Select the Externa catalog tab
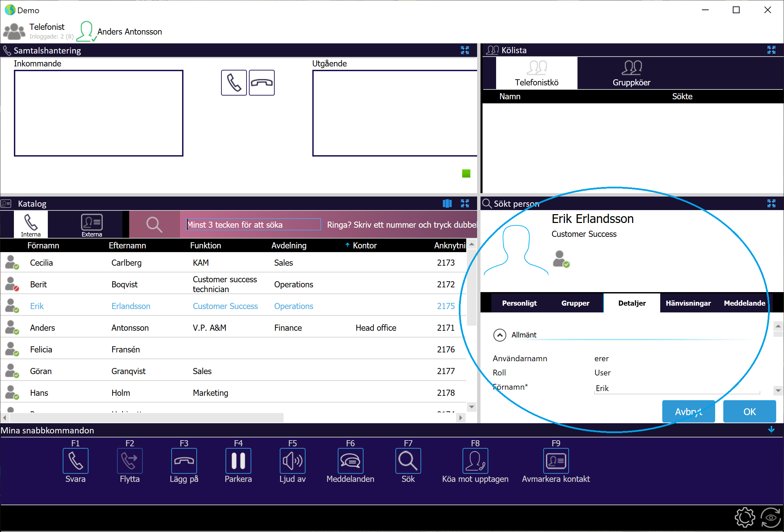Screen dimensions: 784x532 pyautogui.click(x=92, y=224)
